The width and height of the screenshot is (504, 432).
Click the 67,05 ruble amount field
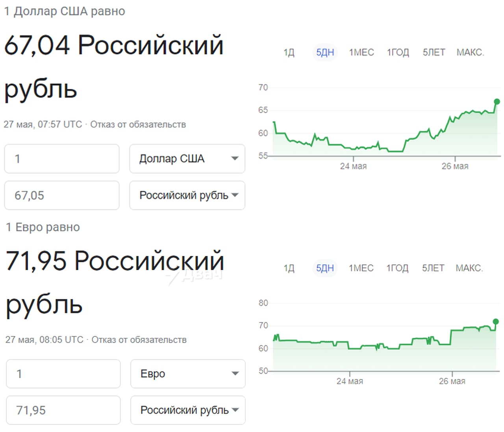(x=62, y=195)
